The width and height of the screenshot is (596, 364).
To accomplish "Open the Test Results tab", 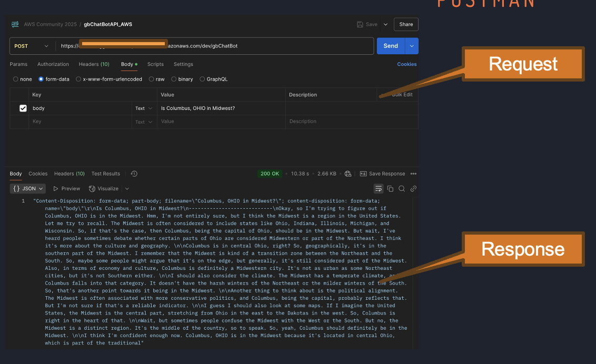I will 106,174.
